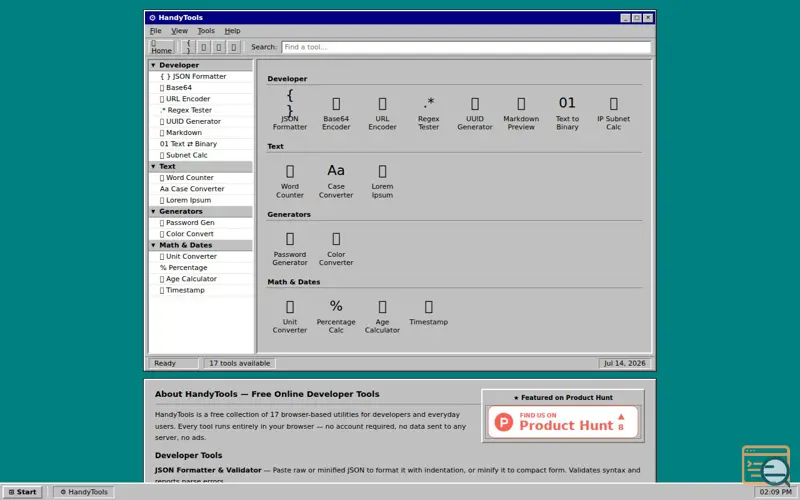Screen dimensions: 800x500
Task: Open the File menu
Action: (x=156, y=31)
